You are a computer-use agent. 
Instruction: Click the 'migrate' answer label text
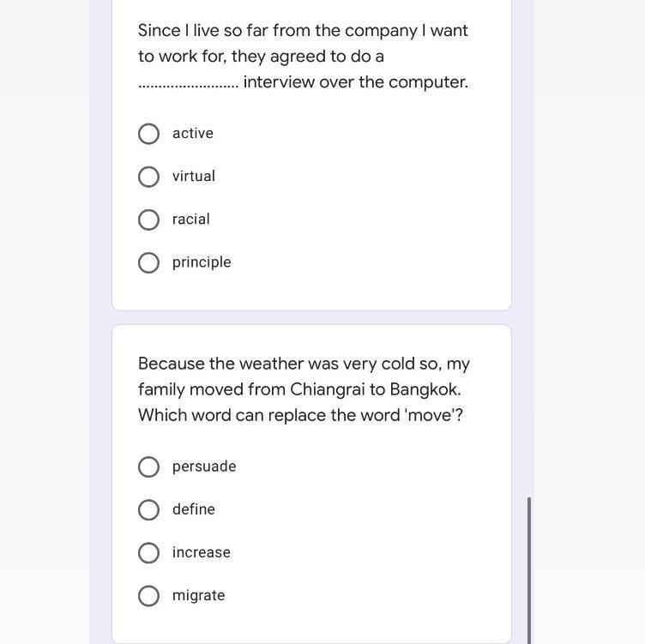pyautogui.click(x=199, y=595)
